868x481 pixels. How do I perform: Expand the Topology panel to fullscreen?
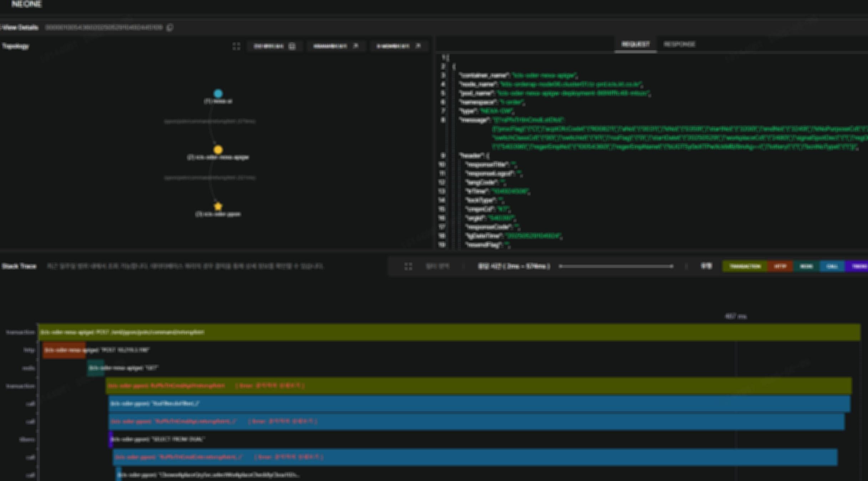(x=236, y=46)
